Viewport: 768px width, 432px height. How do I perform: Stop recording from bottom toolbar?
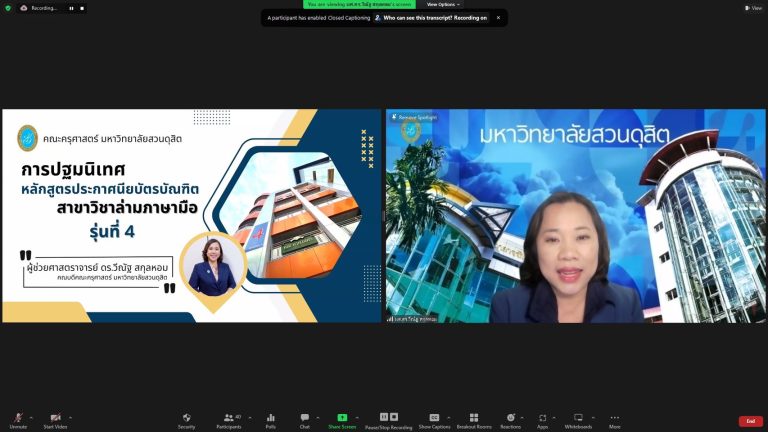pos(394,417)
